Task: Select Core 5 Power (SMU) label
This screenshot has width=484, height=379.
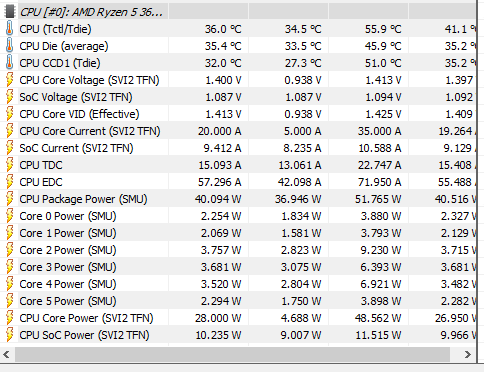Action: [68, 301]
